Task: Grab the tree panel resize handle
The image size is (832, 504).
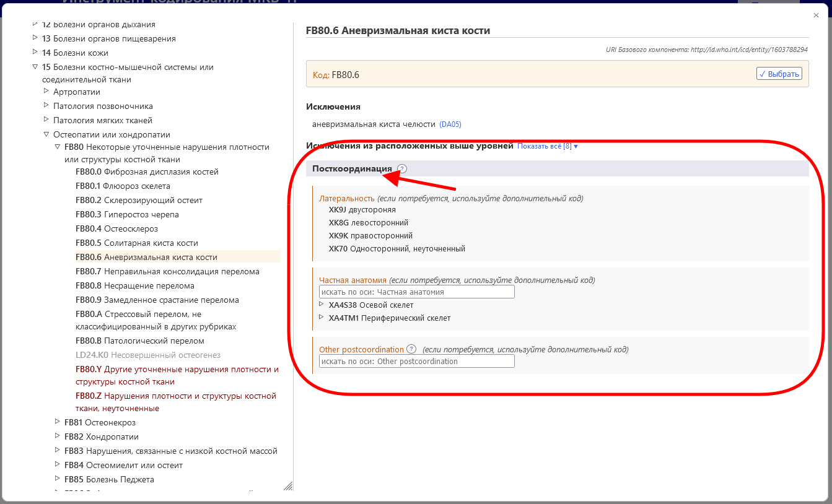Action: coord(288,486)
